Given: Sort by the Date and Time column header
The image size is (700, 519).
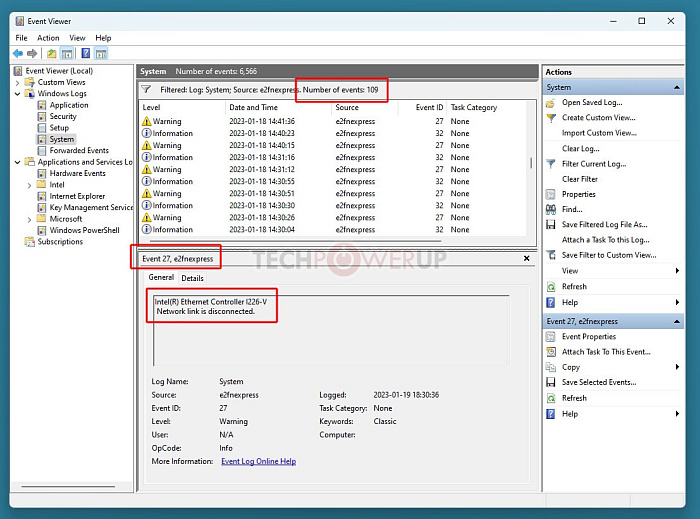Looking at the screenshot, I should [x=279, y=108].
